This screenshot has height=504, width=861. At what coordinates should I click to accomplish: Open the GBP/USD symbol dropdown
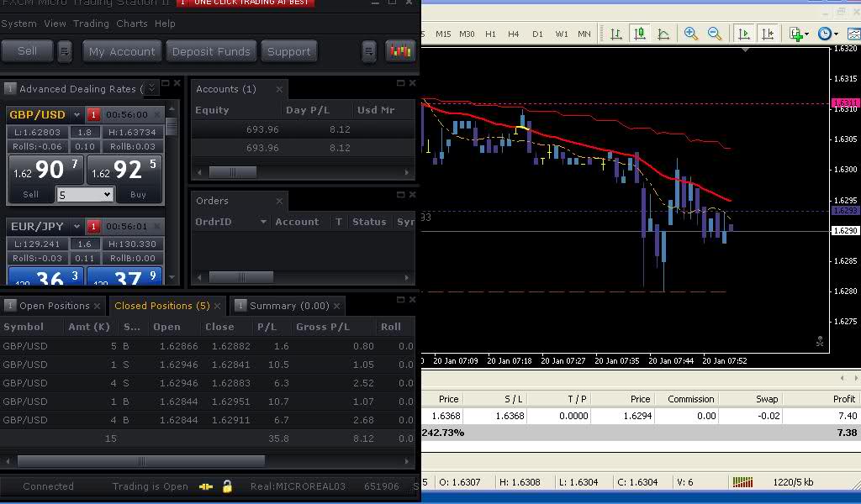pyautogui.click(x=77, y=114)
